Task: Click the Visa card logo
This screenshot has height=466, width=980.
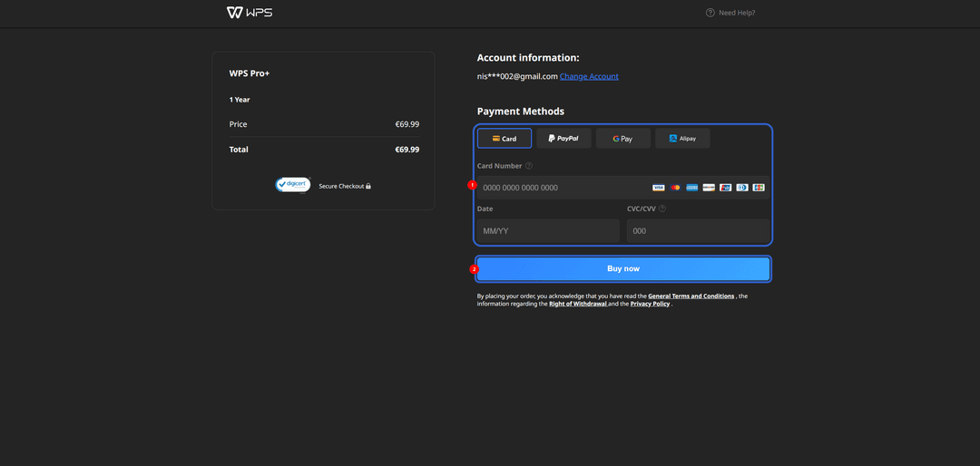Action: pyautogui.click(x=658, y=188)
